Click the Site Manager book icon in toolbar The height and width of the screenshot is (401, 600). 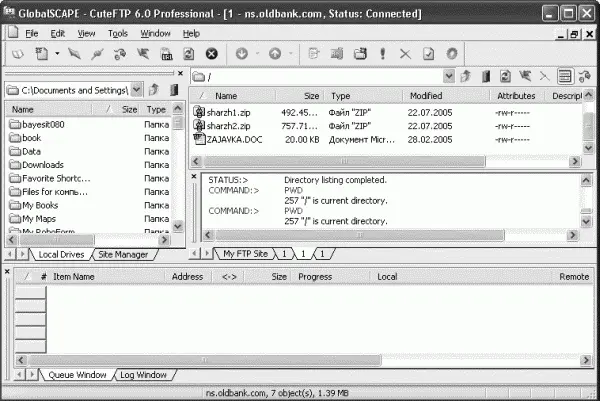pyautogui.click(x=16, y=53)
